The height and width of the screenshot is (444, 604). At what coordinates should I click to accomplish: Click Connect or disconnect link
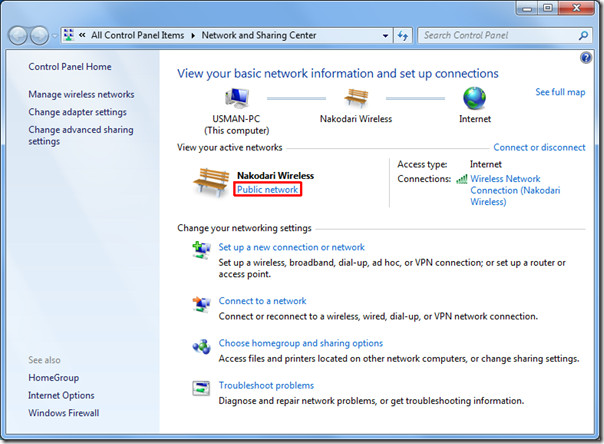[x=539, y=147]
